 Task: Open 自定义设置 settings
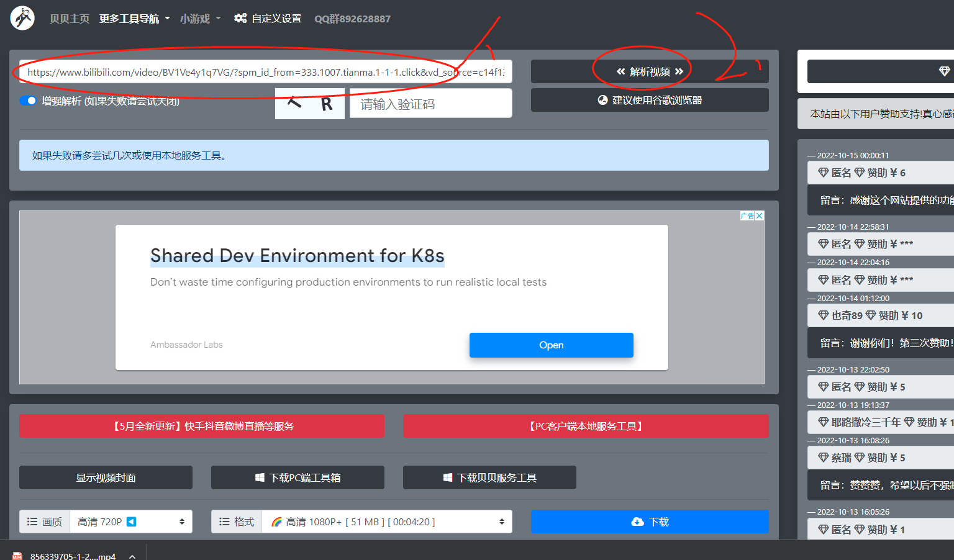point(268,19)
